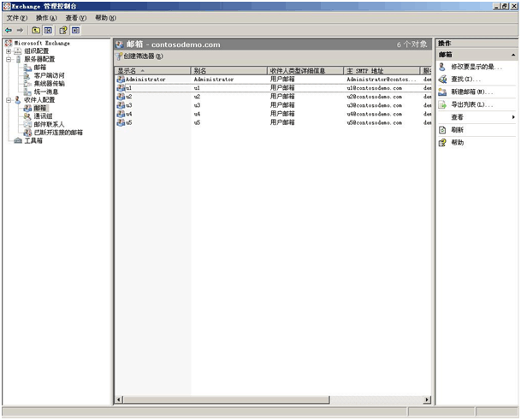521x420 pixels.
Task: Select 工具箱 (Toolbox) in the tree
Action: (33, 141)
